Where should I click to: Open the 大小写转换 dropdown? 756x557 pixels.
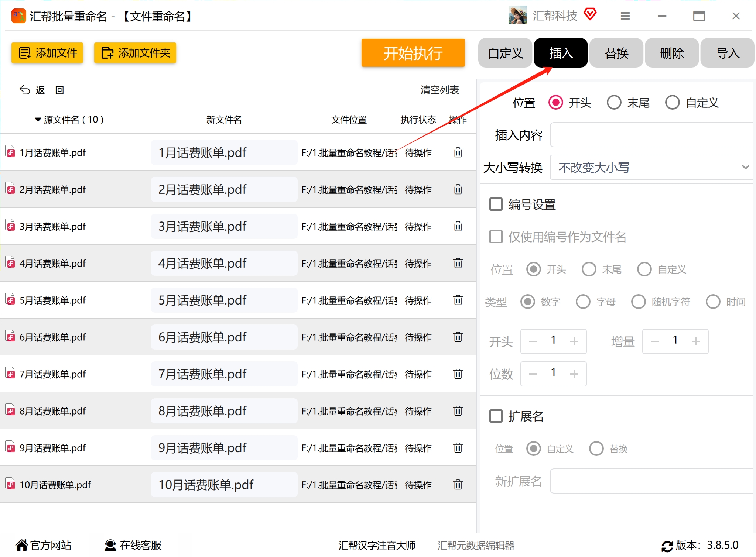point(652,167)
